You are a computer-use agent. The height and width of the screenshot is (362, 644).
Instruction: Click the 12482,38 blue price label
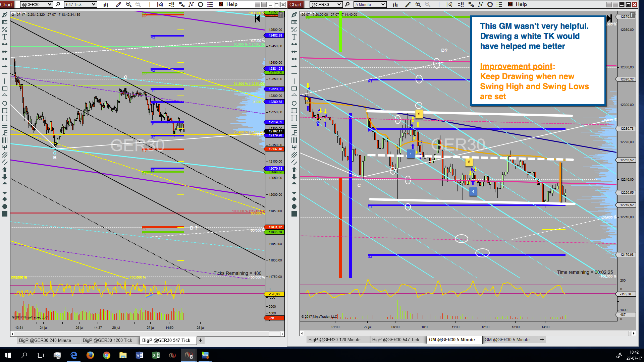point(275,36)
